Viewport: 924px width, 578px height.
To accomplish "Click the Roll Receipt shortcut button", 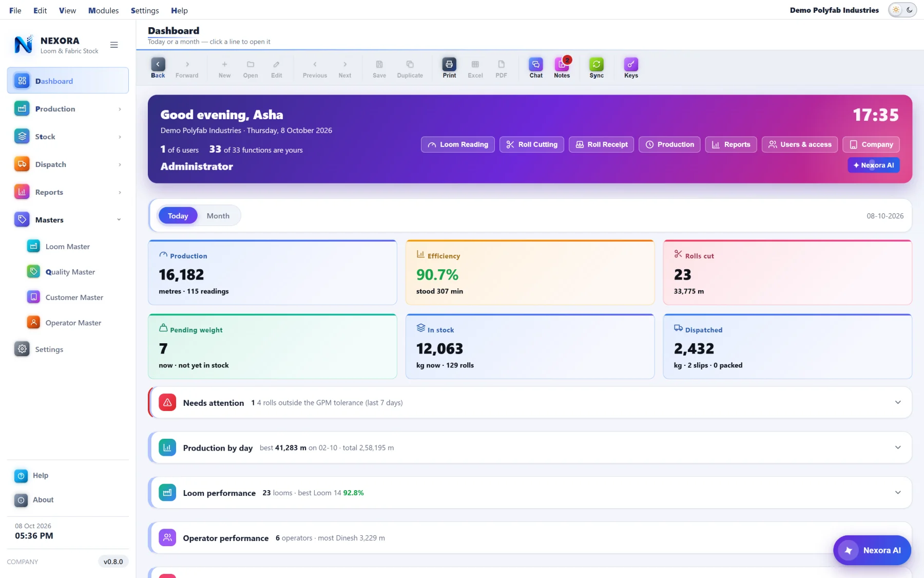I will pos(602,144).
